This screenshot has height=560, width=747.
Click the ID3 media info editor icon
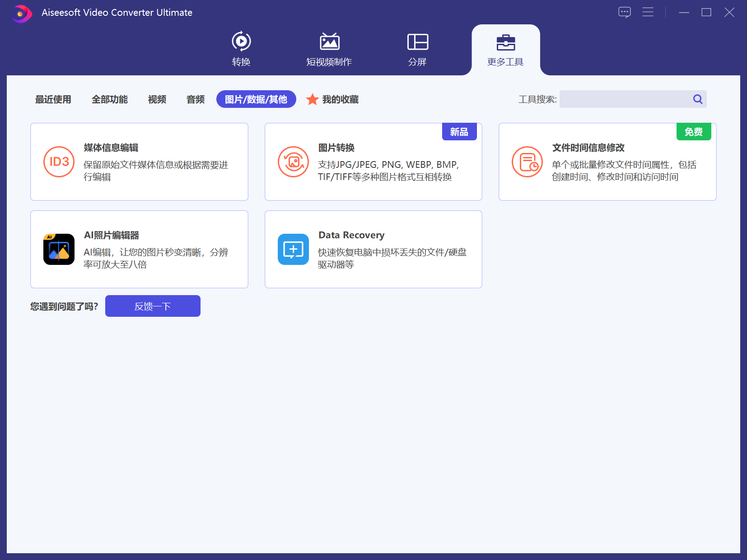click(x=59, y=162)
